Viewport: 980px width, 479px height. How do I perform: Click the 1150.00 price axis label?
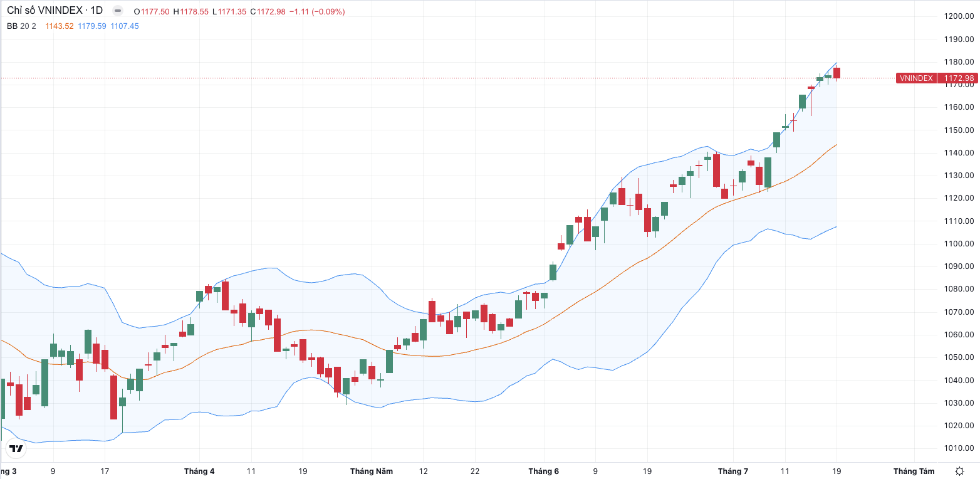[959, 130]
